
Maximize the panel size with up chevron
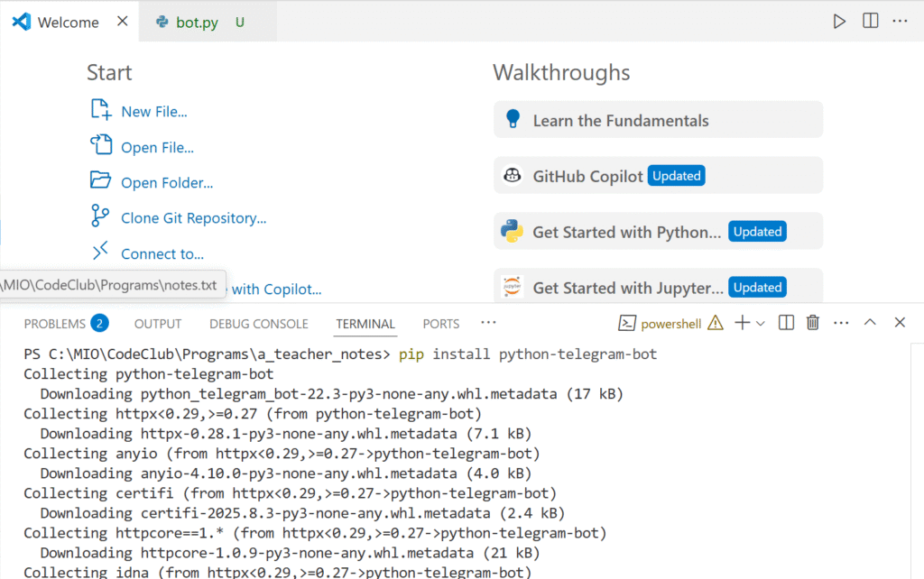[870, 323]
